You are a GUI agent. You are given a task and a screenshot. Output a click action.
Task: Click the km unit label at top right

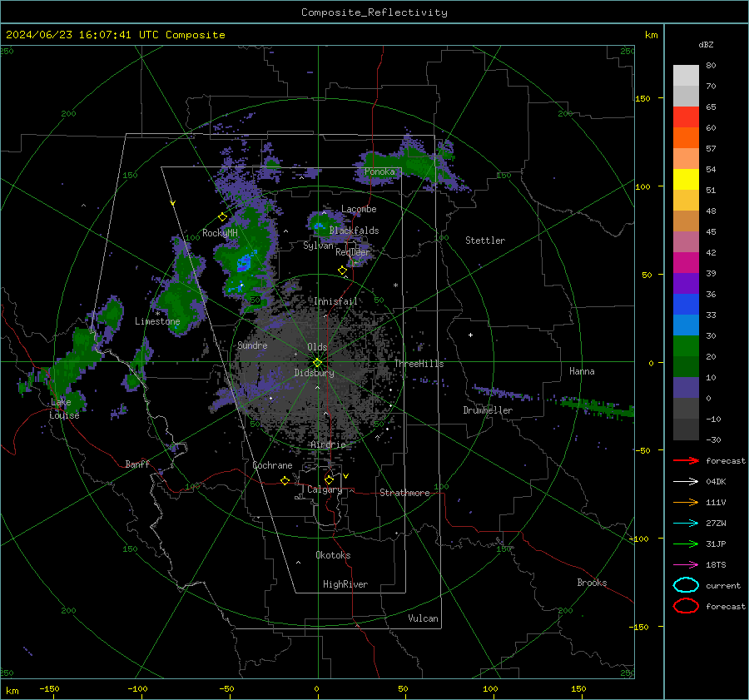coord(651,35)
